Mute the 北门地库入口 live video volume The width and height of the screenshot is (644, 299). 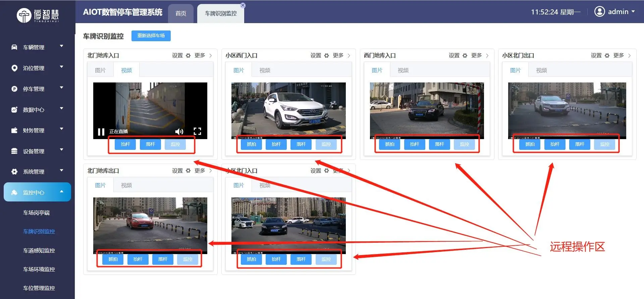tap(179, 131)
